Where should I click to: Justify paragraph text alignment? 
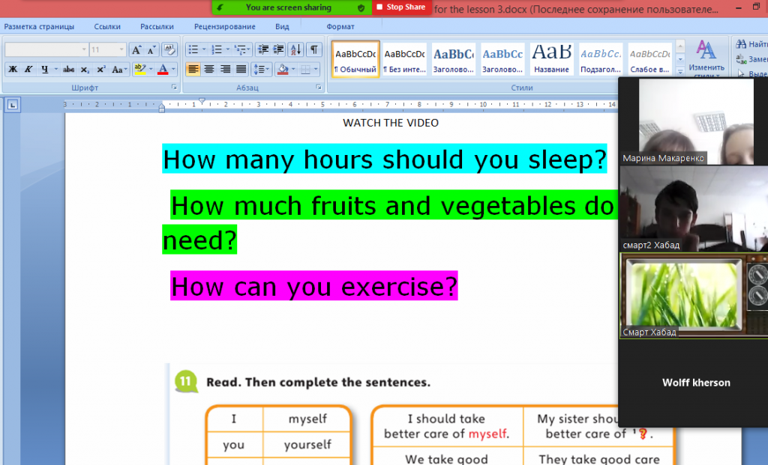coord(240,69)
